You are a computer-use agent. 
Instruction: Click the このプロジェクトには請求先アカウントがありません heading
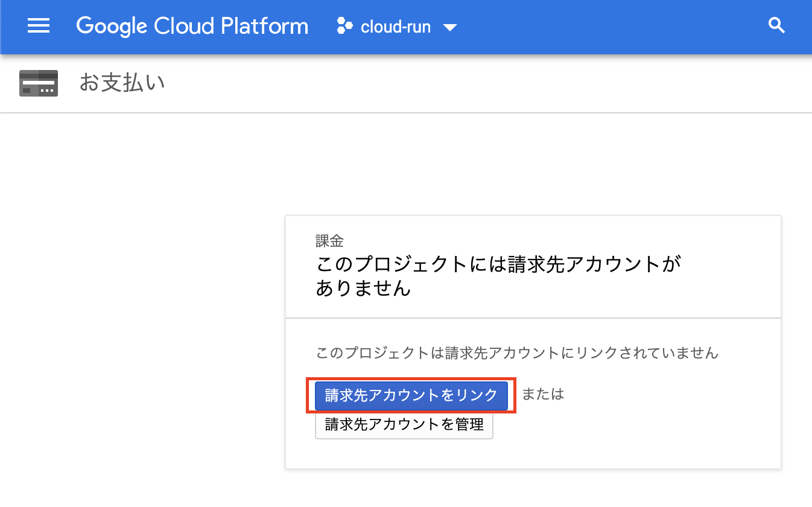tap(498, 276)
